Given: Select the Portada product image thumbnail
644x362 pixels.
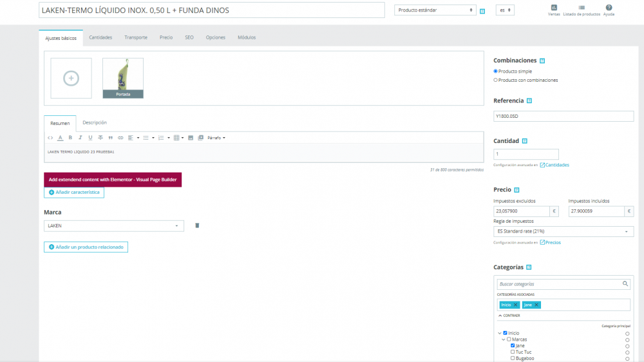Looking at the screenshot, I should pyautogui.click(x=123, y=78).
